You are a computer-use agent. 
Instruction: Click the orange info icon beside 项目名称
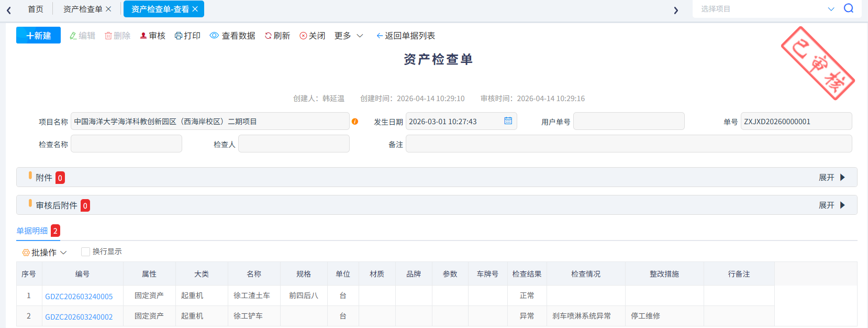click(x=355, y=122)
